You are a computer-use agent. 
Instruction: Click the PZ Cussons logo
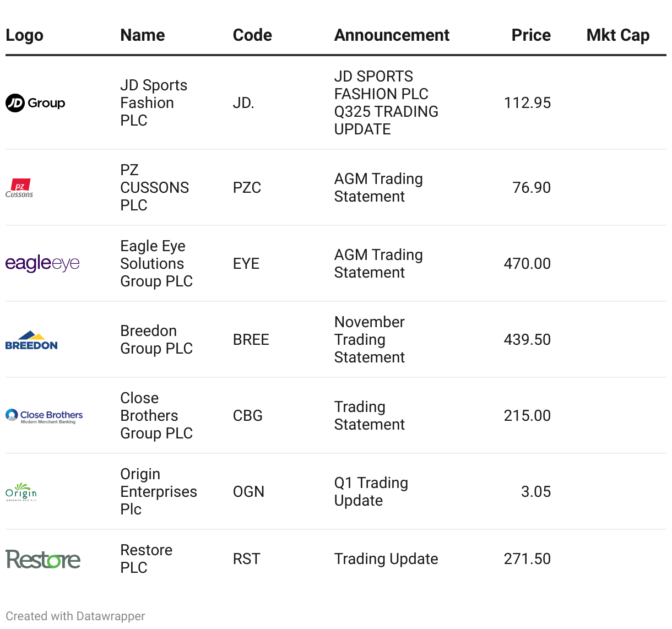point(19,188)
